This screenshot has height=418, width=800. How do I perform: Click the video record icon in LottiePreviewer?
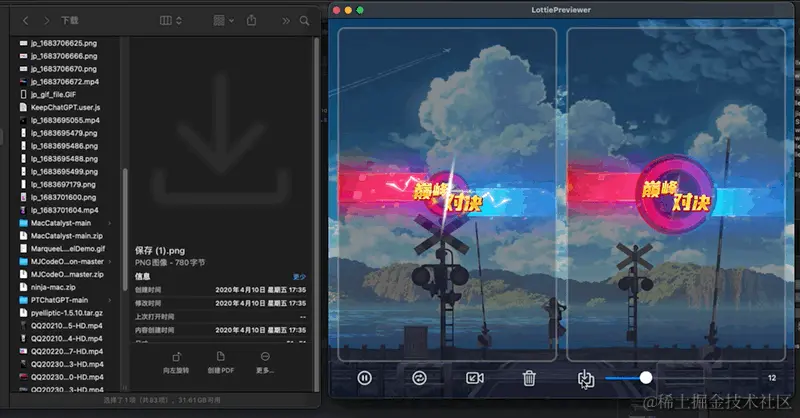[x=474, y=378]
